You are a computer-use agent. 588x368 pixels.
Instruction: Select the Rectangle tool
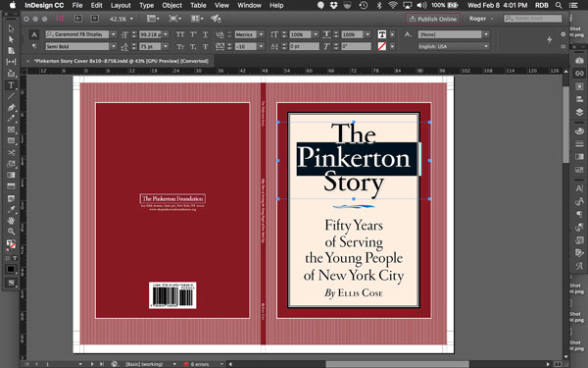(11, 140)
